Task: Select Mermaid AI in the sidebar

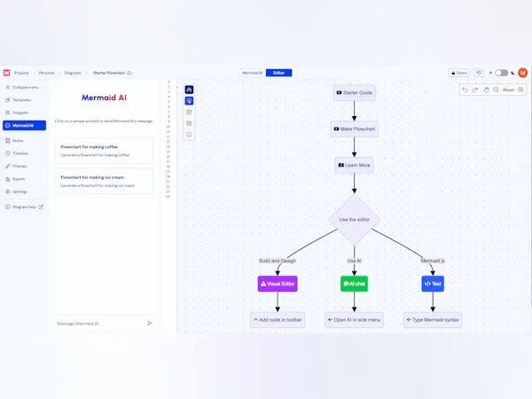Action: pos(25,126)
